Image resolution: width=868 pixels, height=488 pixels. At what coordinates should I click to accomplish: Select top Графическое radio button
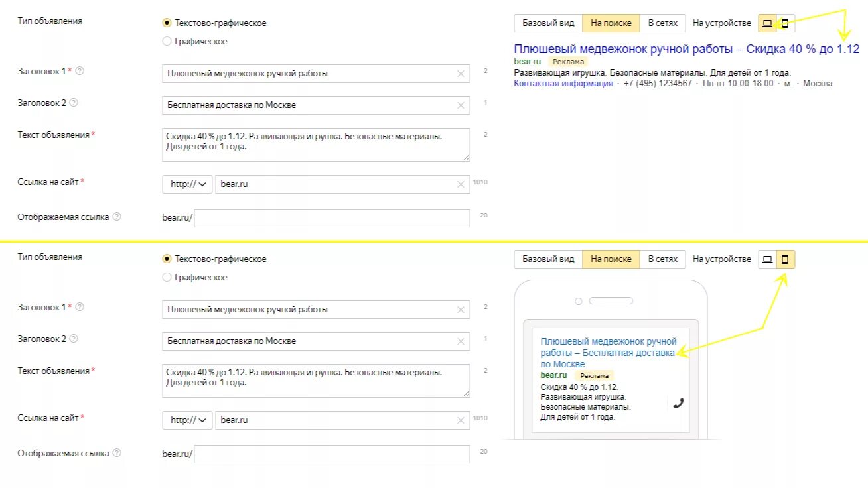coord(167,41)
